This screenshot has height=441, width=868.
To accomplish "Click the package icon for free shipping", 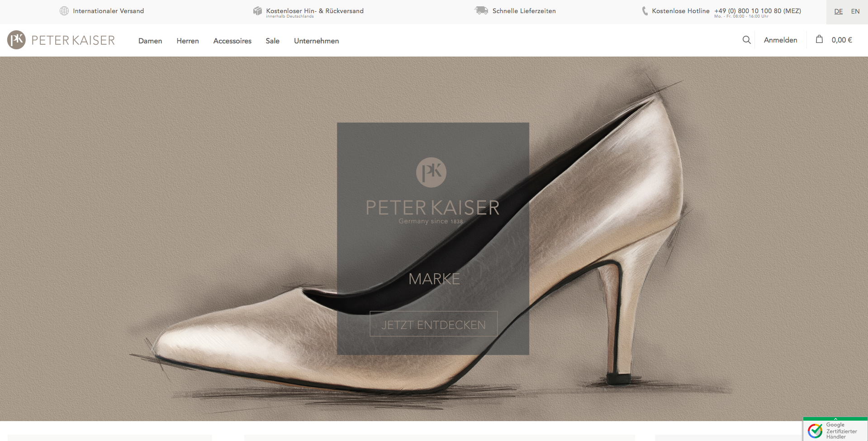I will pyautogui.click(x=257, y=11).
